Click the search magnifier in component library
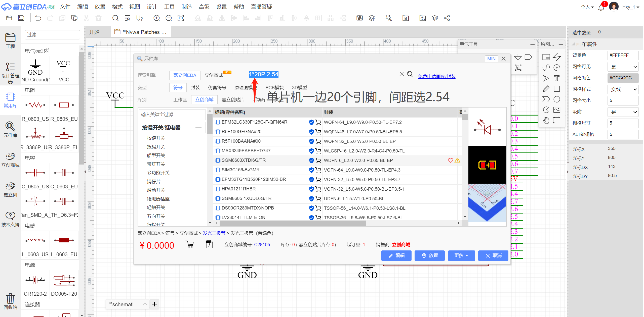644x317 pixels. pos(410,74)
